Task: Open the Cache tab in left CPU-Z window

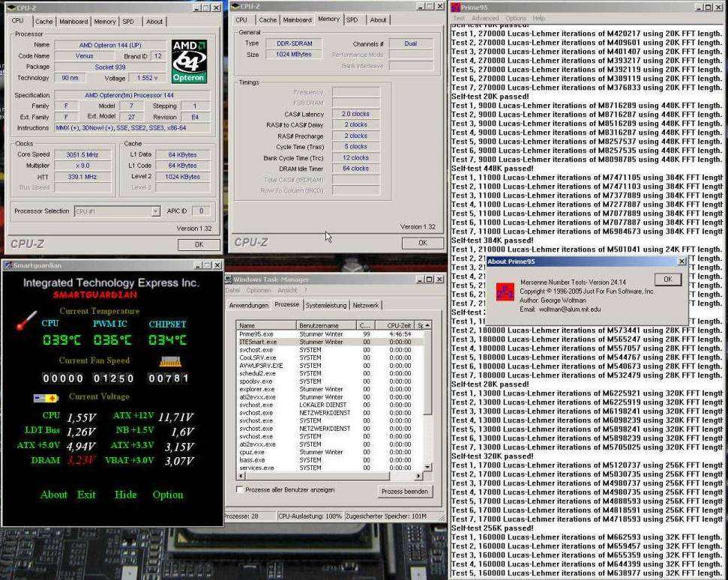Action: (x=44, y=21)
